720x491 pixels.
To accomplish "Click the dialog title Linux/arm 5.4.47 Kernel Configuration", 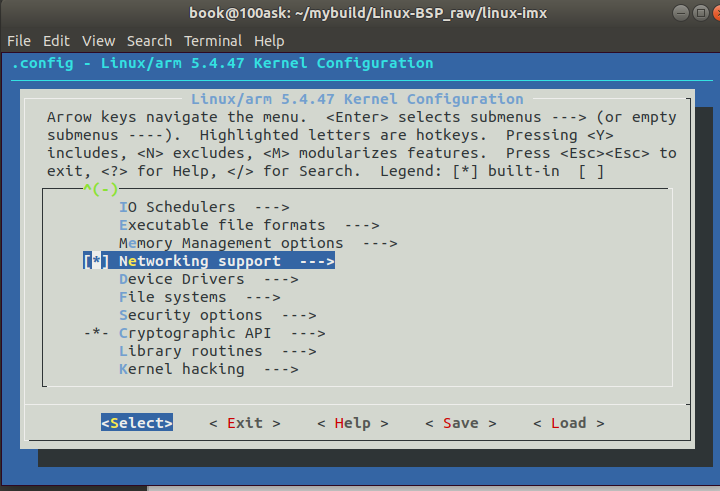I will click(357, 99).
